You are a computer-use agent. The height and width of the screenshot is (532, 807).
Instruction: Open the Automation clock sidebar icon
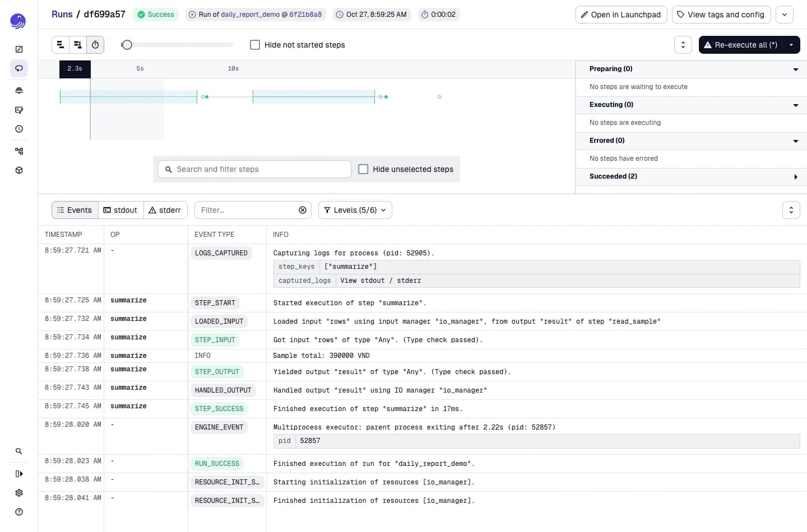tap(19, 129)
